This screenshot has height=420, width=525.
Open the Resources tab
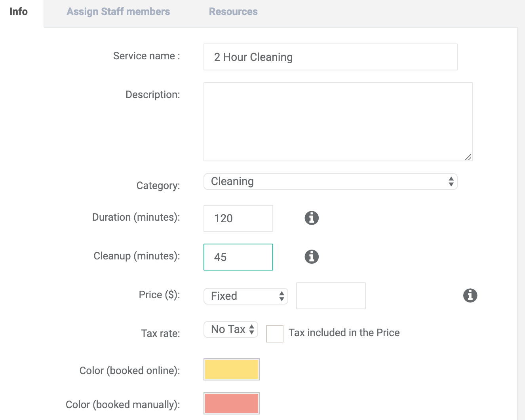pyautogui.click(x=233, y=12)
